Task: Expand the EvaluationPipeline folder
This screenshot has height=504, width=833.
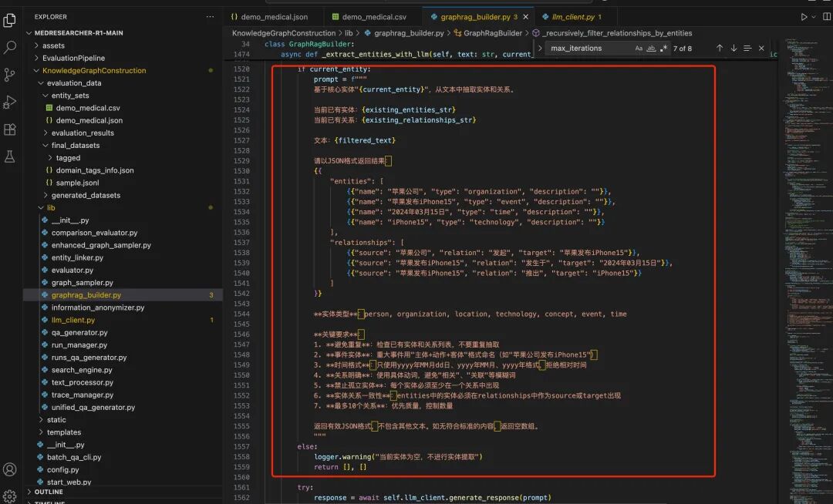Action: (x=73, y=58)
